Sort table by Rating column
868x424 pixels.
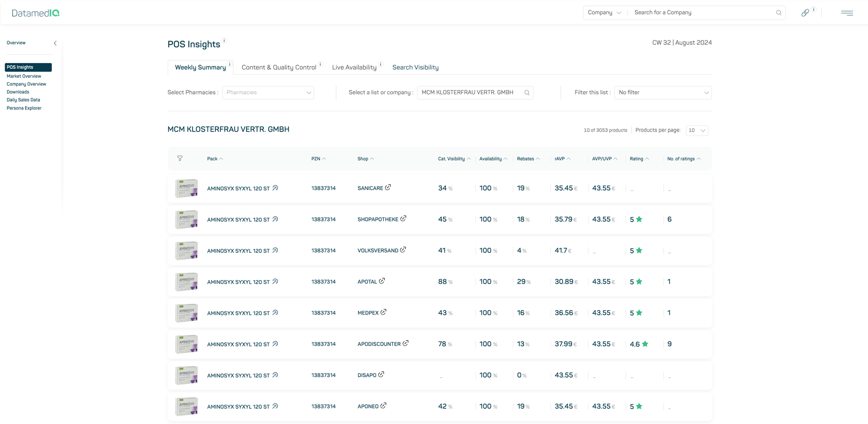[639, 159]
